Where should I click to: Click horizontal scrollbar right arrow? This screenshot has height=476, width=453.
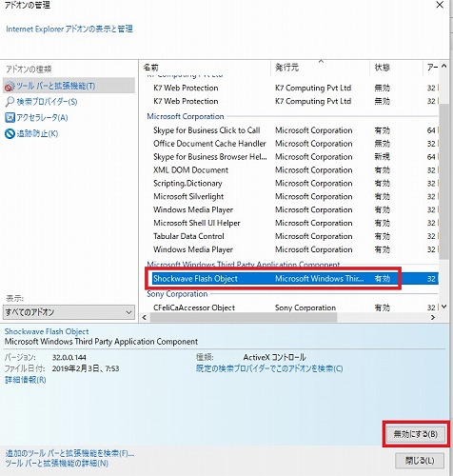(433, 317)
